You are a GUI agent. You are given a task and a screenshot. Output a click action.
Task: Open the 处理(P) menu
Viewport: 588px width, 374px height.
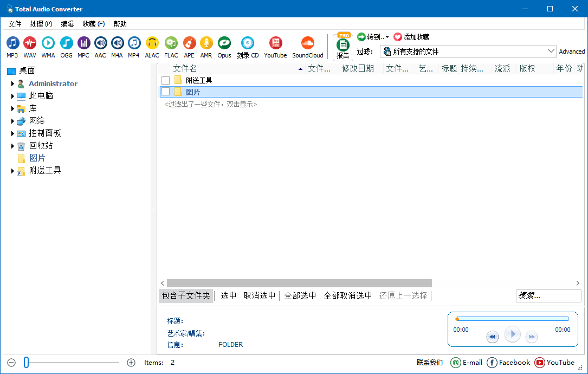click(x=40, y=23)
